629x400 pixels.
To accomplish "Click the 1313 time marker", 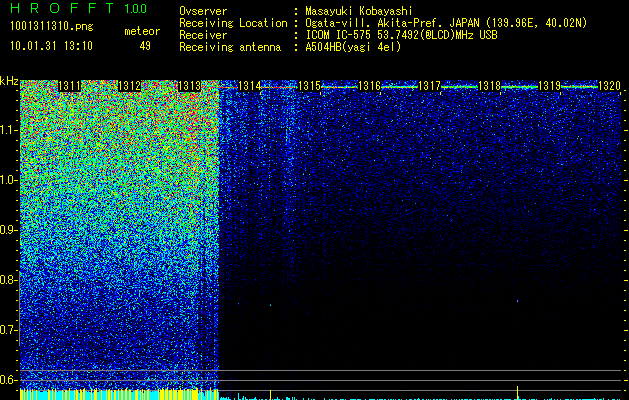I will (x=189, y=86).
